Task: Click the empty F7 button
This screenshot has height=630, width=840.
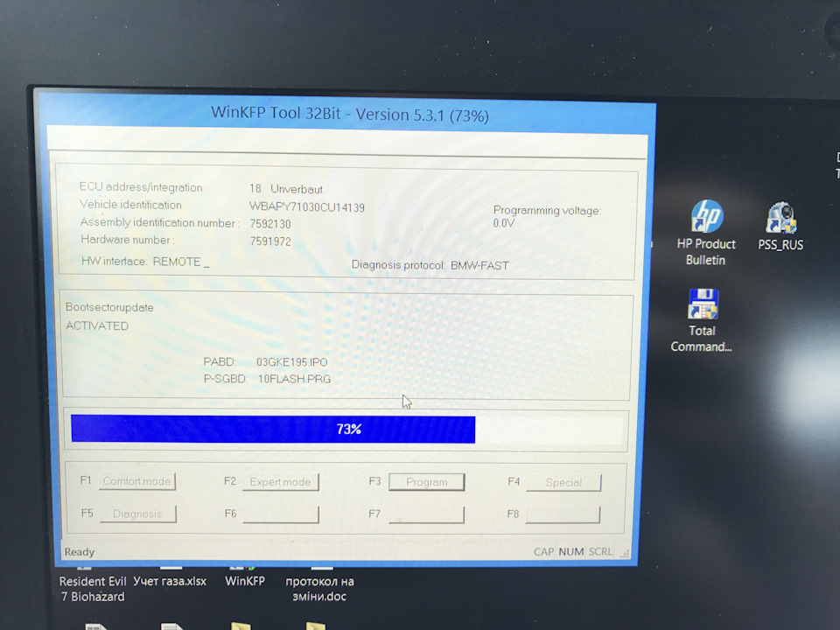Action: 426,514
